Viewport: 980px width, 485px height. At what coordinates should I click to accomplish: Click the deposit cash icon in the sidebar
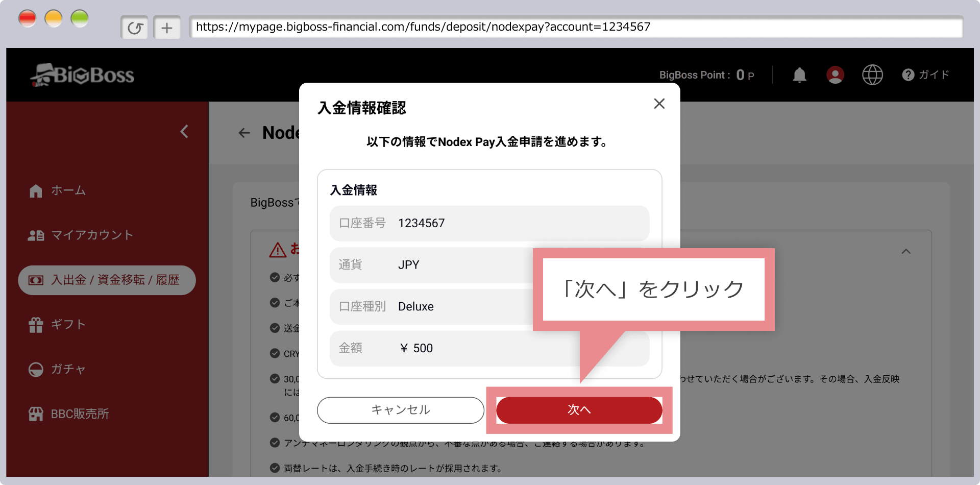click(x=36, y=280)
